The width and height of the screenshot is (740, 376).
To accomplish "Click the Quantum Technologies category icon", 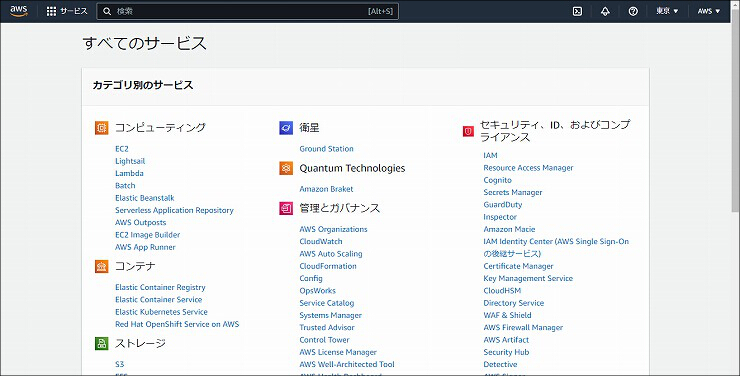I will pos(286,168).
